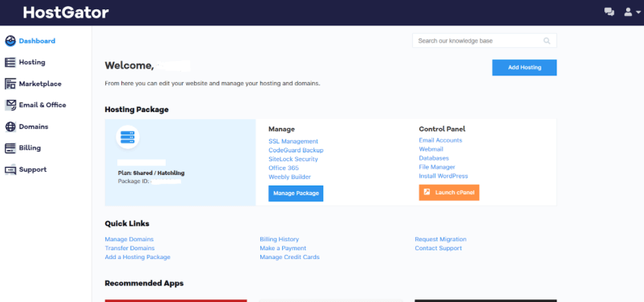Open Add a Hosting Package quick link

pos(138,257)
